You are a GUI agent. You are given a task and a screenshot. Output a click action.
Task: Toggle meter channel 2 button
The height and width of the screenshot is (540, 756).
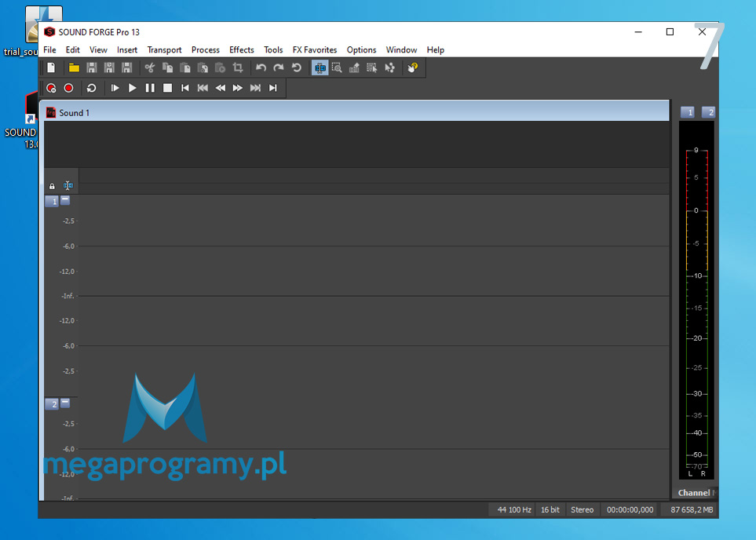[708, 112]
